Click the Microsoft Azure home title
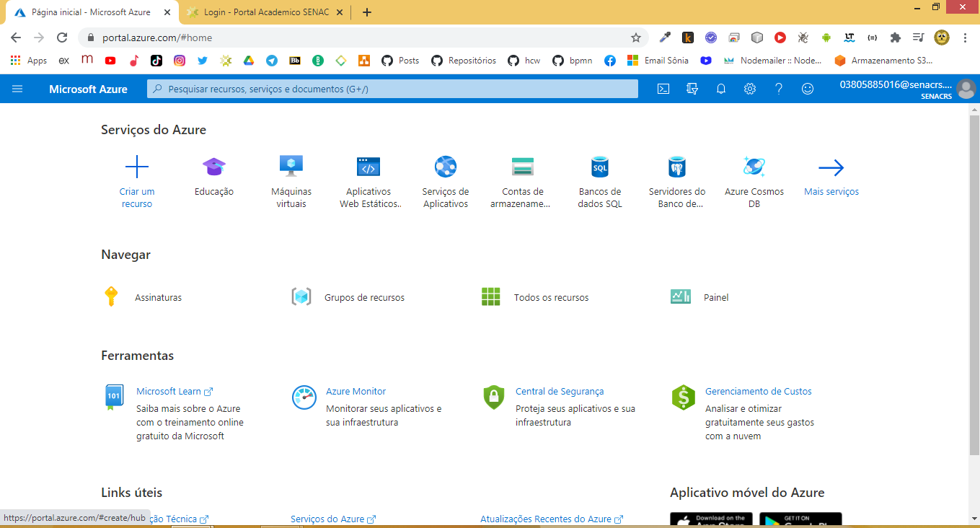Screen dimensions: 980x528 (88, 89)
